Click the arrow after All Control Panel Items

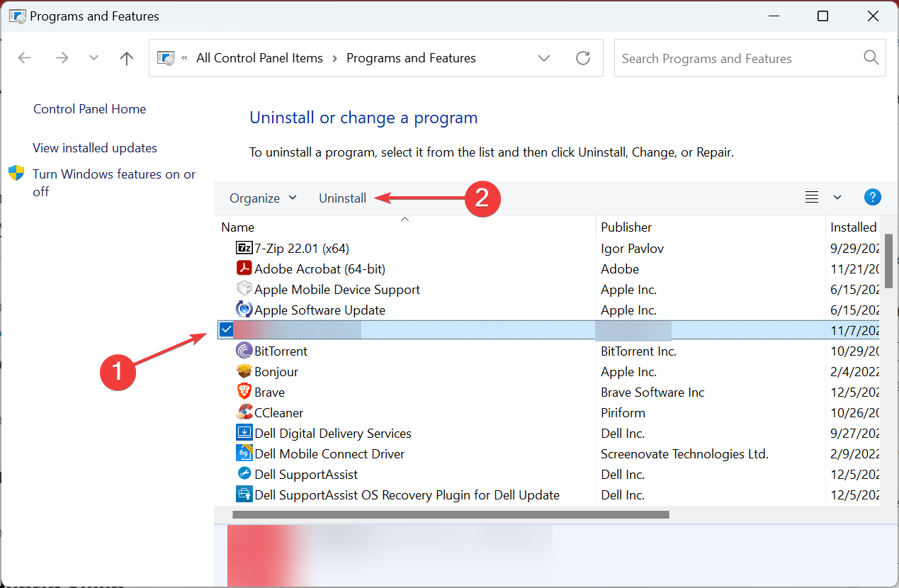334,58
